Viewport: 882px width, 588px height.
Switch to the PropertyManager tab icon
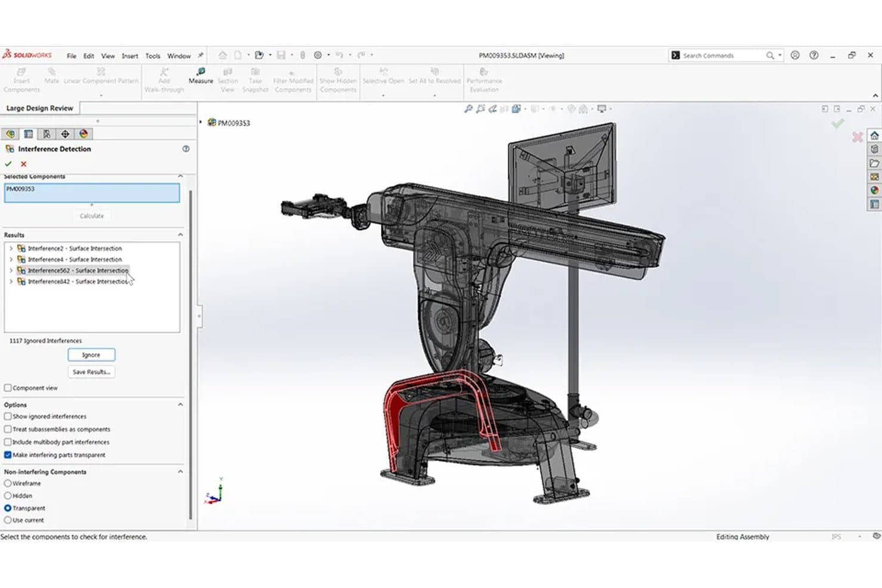(x=29, y=134)
